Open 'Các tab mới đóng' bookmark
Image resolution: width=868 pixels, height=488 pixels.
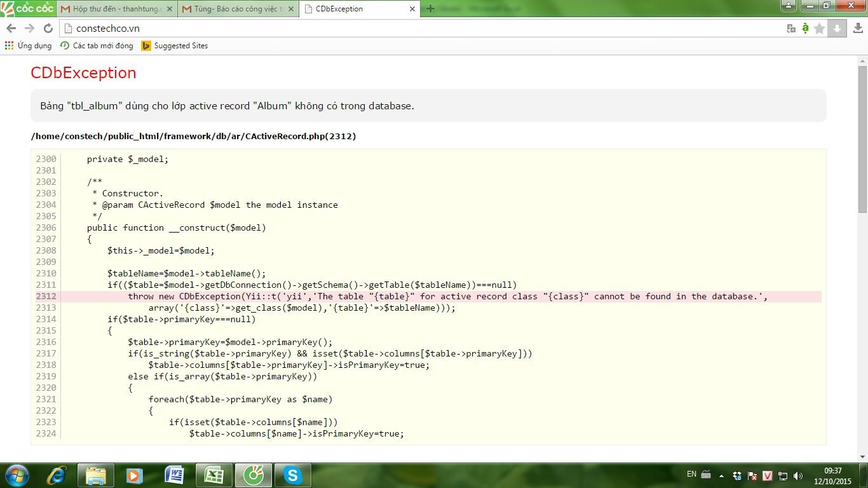97,46
